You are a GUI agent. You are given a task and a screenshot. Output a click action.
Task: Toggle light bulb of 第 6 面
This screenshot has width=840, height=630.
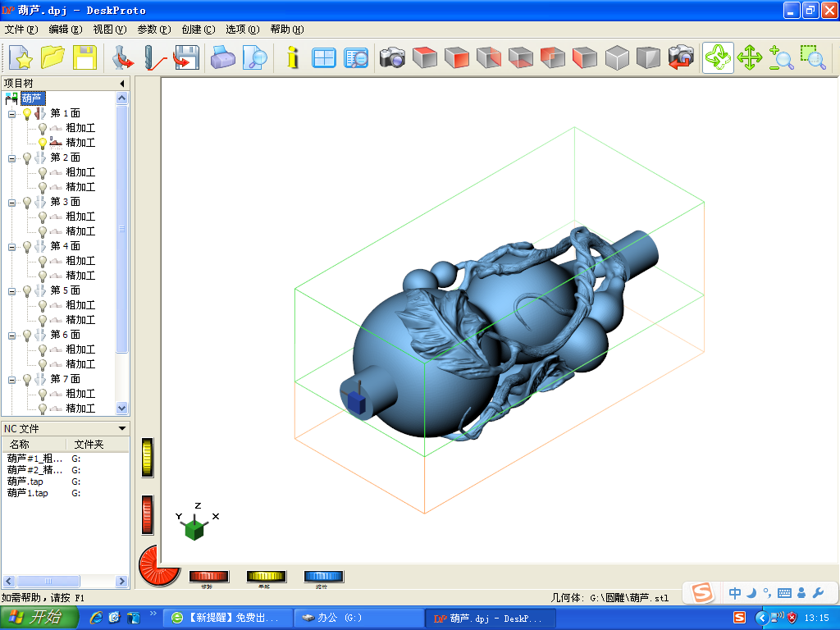click(27, 336)
